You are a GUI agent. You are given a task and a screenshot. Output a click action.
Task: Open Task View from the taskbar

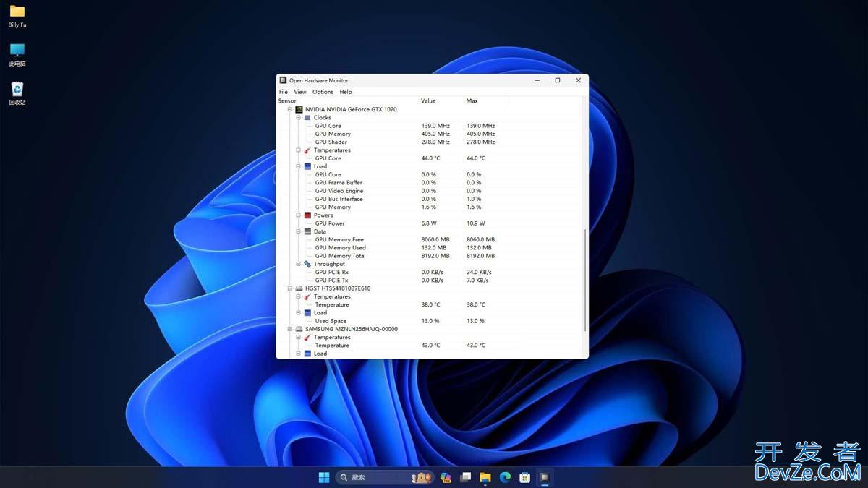pos(466,477)
